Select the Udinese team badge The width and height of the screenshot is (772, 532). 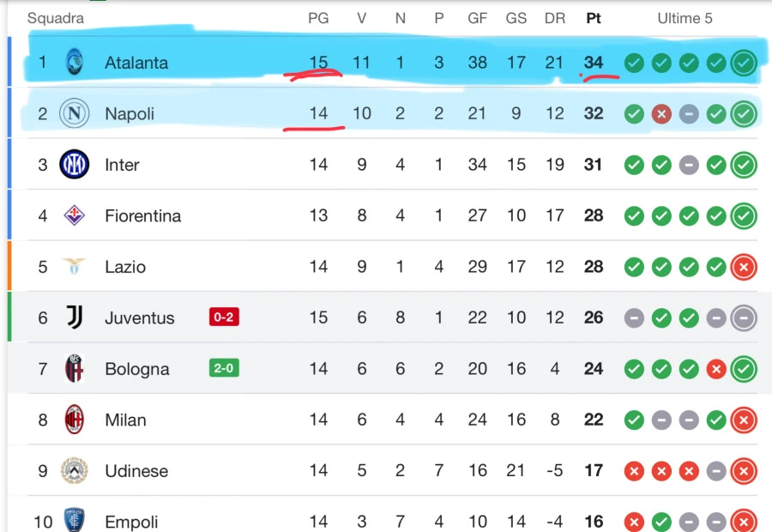pyautogui.click(x=75, y=470)
